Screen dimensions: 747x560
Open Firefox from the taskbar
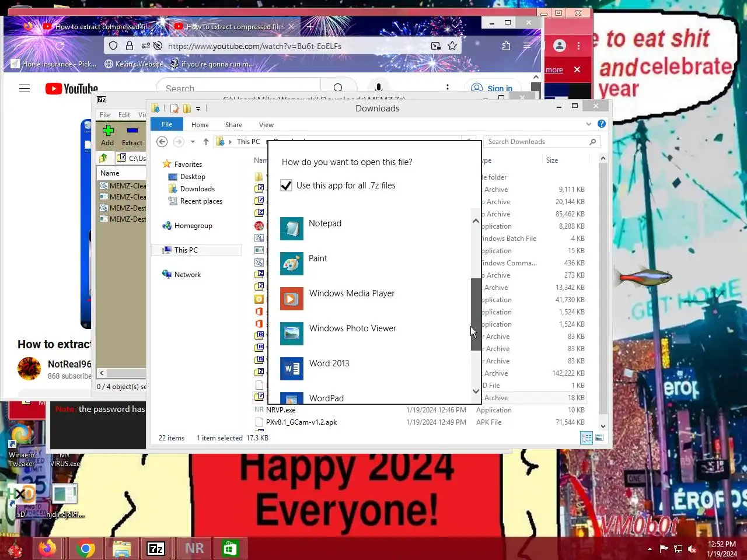[48, 548]
